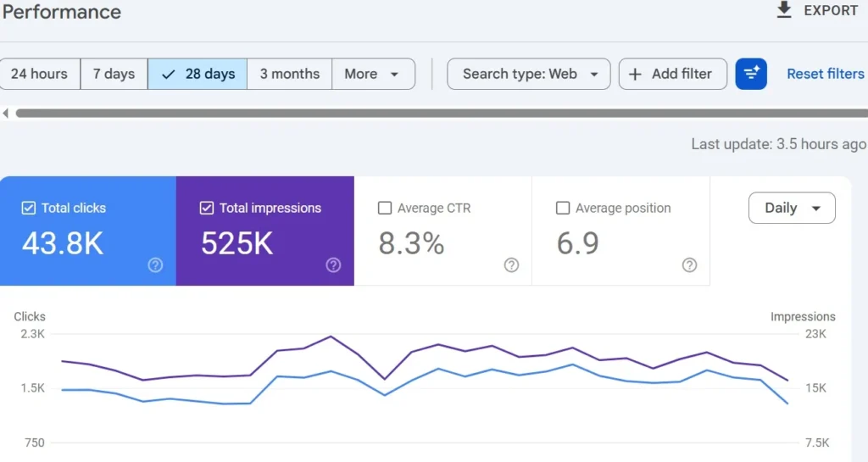Click the left scroll arrow icon
The height and width of the screenshot is (462, 868).
point(6,113)
